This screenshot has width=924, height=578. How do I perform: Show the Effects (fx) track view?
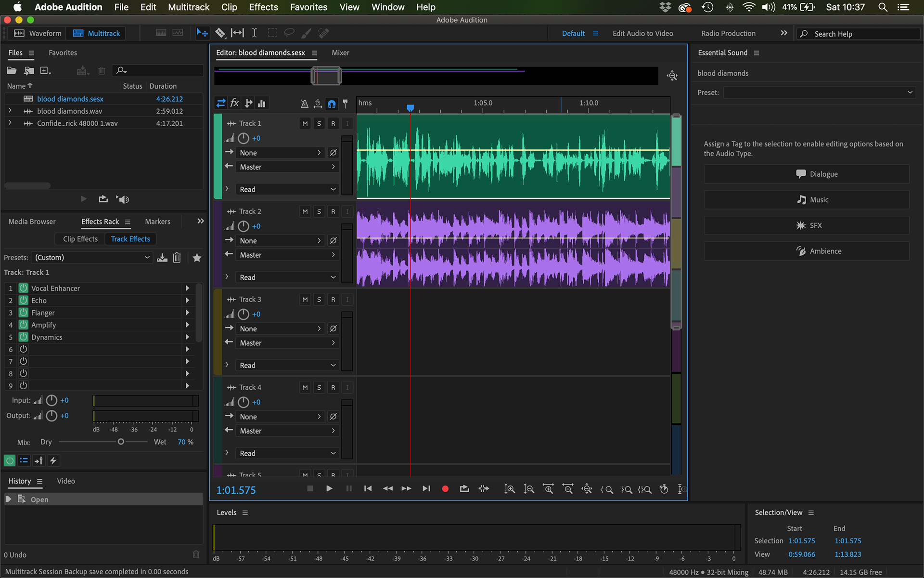[x=234, y=103]
